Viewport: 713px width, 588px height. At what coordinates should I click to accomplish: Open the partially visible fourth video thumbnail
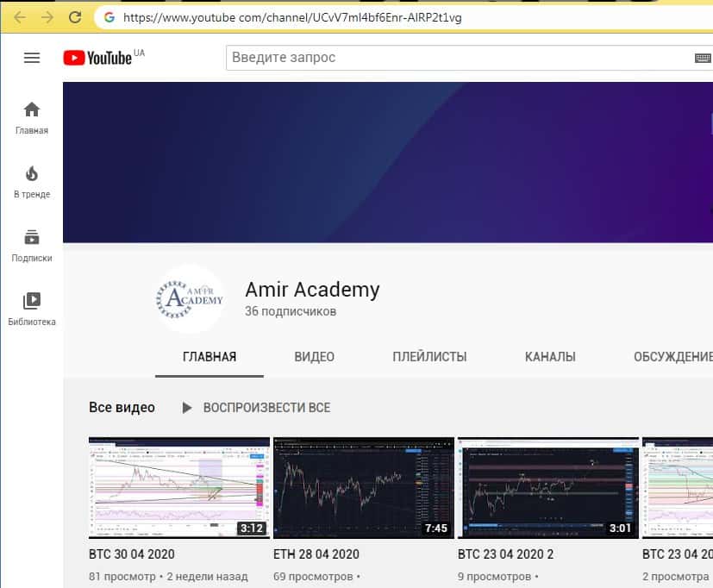(x=678, y=487)
